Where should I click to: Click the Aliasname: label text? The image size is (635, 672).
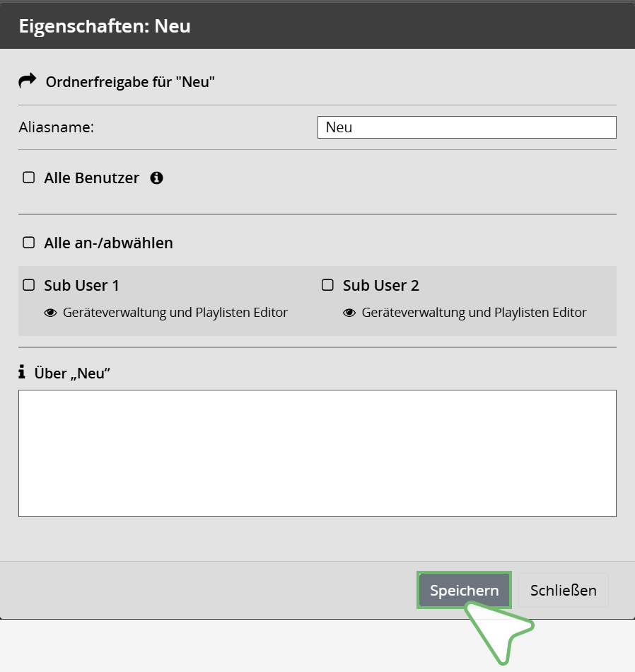[57, 127]
